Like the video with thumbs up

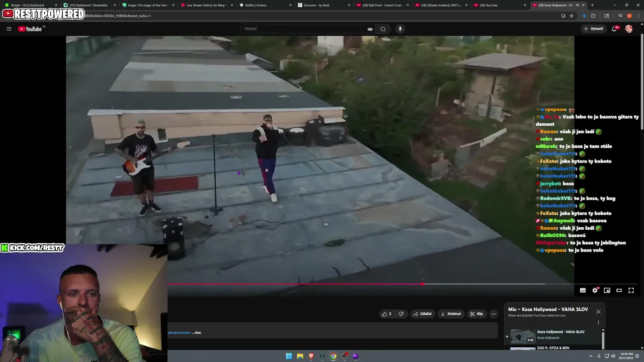click(x=386, y=314)
